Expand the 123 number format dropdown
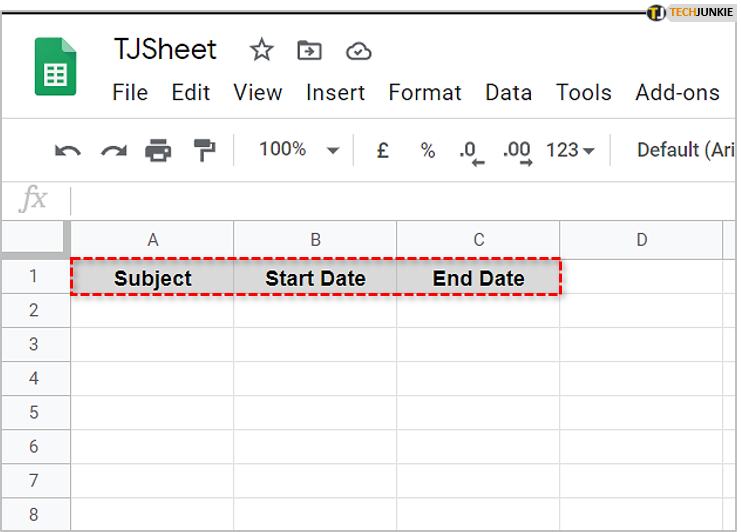This screenshot has height=532, width=741. 570,150
